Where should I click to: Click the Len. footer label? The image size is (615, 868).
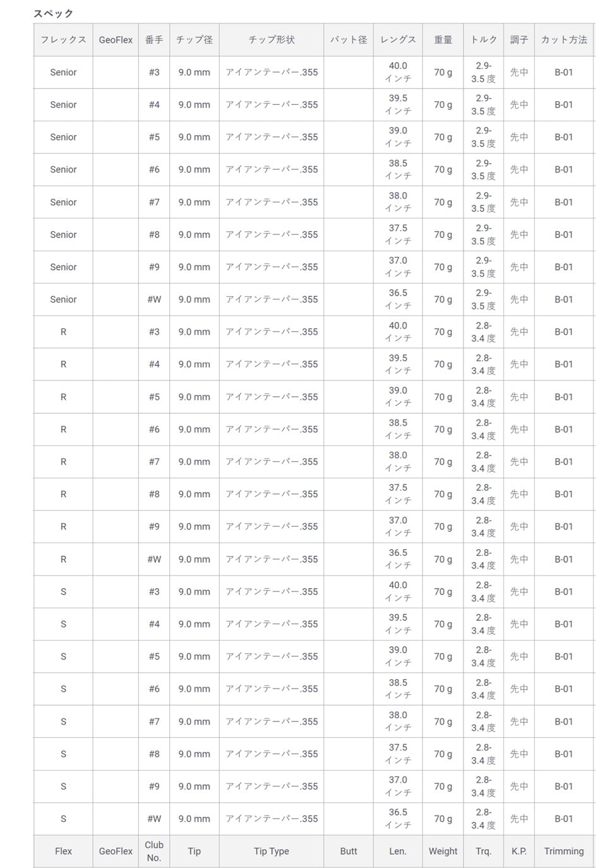click(398, 851)
